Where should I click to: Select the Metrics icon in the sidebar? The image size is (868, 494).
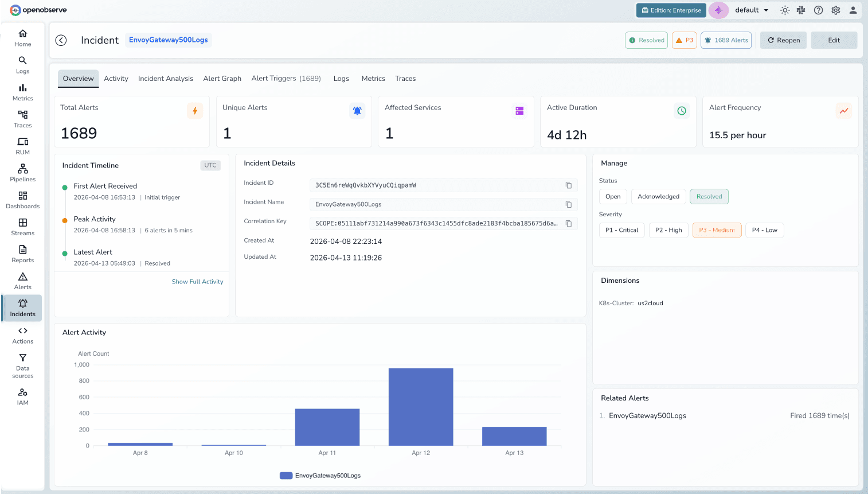coord(22,91)
